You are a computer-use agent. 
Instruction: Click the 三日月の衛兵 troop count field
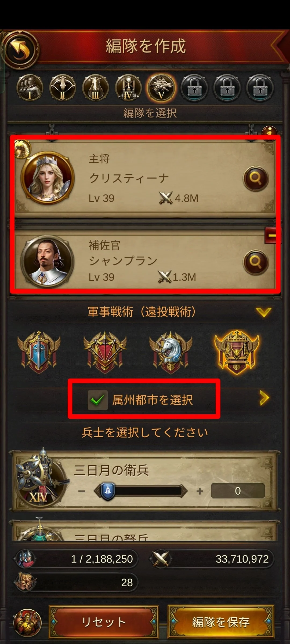(x=238, y=491)
